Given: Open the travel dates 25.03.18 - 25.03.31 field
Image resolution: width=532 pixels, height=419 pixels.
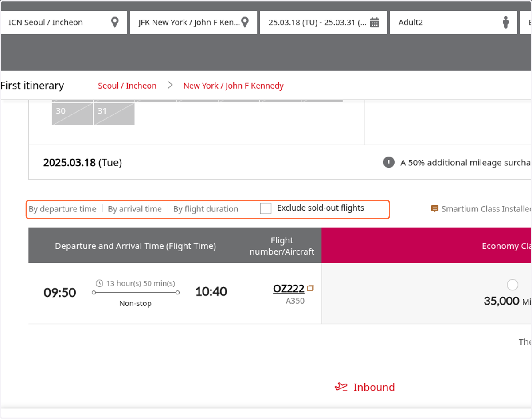Looking at the screenshot, I should tap(324, 22).
